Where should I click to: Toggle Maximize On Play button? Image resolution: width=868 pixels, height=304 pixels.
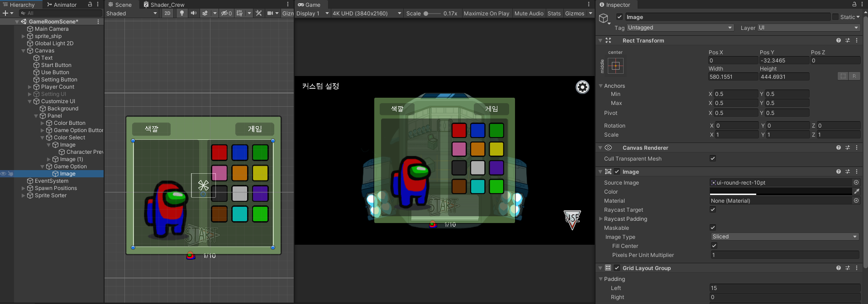coord(486,13)
